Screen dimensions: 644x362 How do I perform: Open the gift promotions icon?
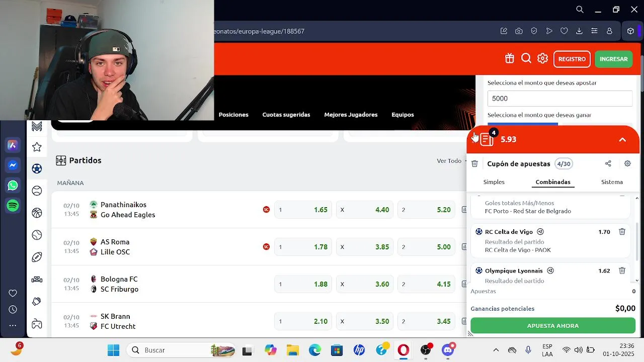coord(510,58)
